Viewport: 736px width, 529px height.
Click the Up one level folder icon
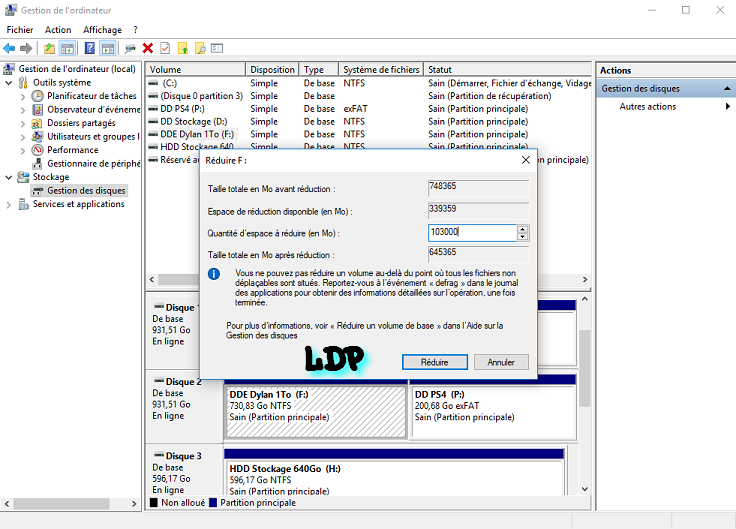[x=49, y=48]
